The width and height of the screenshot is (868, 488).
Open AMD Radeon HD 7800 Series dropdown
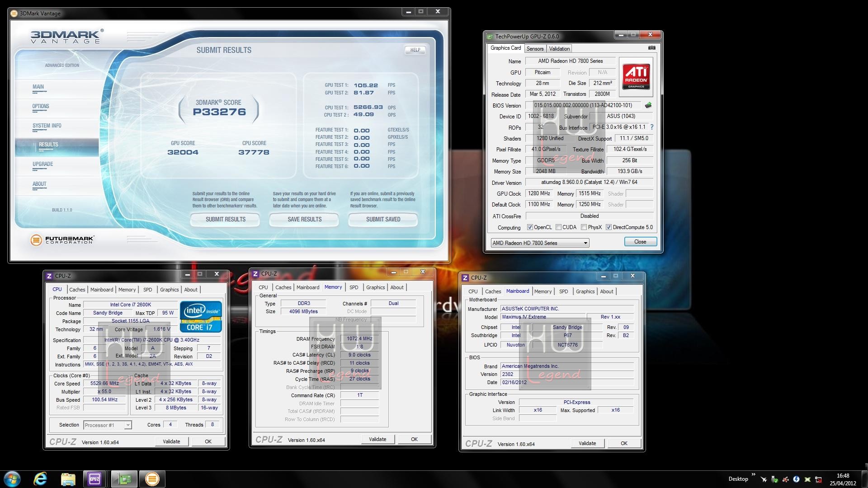(x=540, y=243)
